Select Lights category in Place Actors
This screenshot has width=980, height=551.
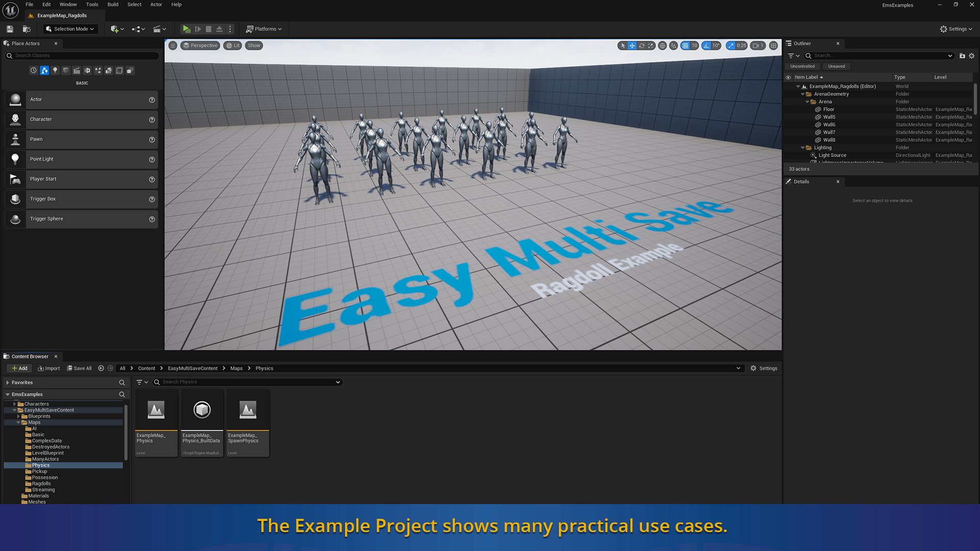(x=55, y=70)
